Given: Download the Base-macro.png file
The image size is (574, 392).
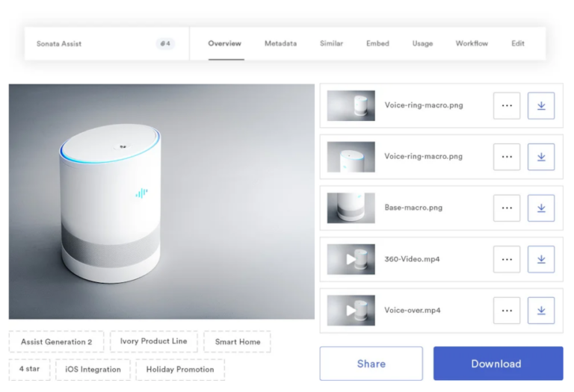Looking at the screenshot, I should pos(540,208).
